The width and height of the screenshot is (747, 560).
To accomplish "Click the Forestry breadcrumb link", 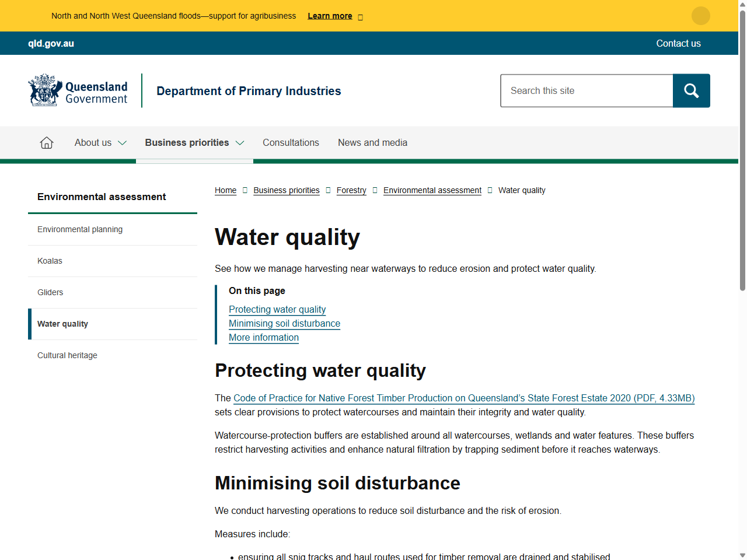I will (351, 190).
